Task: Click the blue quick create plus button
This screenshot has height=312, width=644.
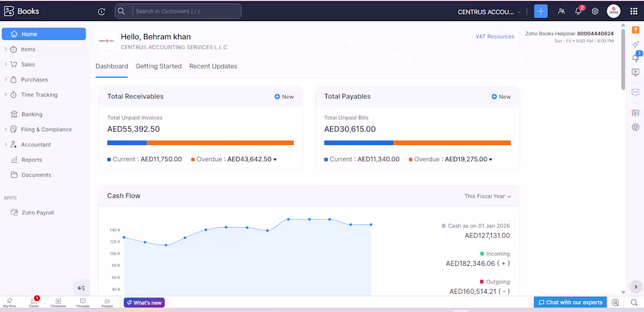Action: [x=541, y=11]
